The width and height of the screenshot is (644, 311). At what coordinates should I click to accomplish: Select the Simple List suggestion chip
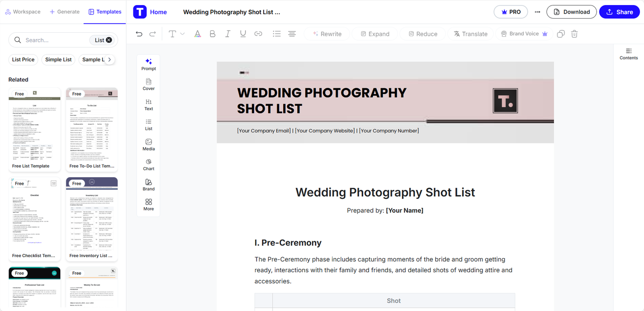point(58,59)
